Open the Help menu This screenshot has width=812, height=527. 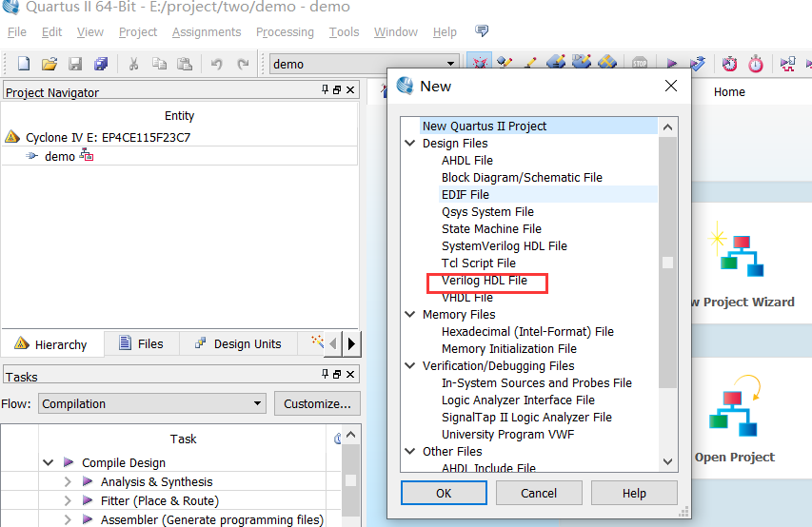pos(445,32)
